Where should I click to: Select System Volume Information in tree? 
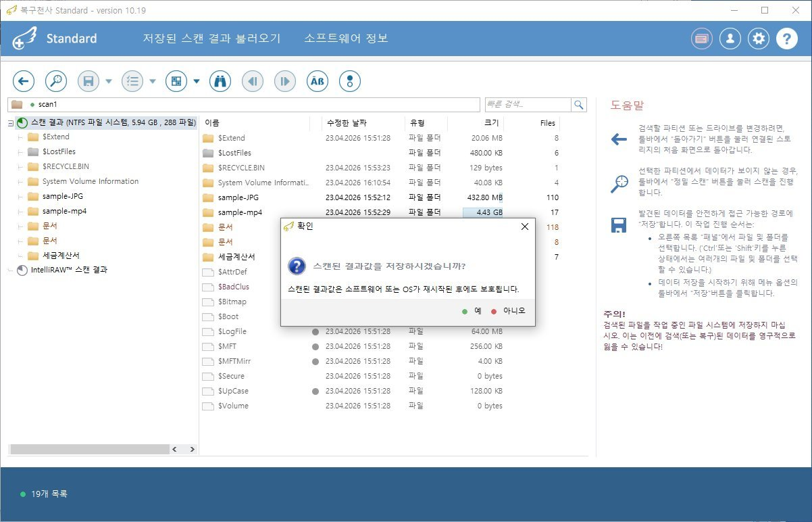pos(91,181)
